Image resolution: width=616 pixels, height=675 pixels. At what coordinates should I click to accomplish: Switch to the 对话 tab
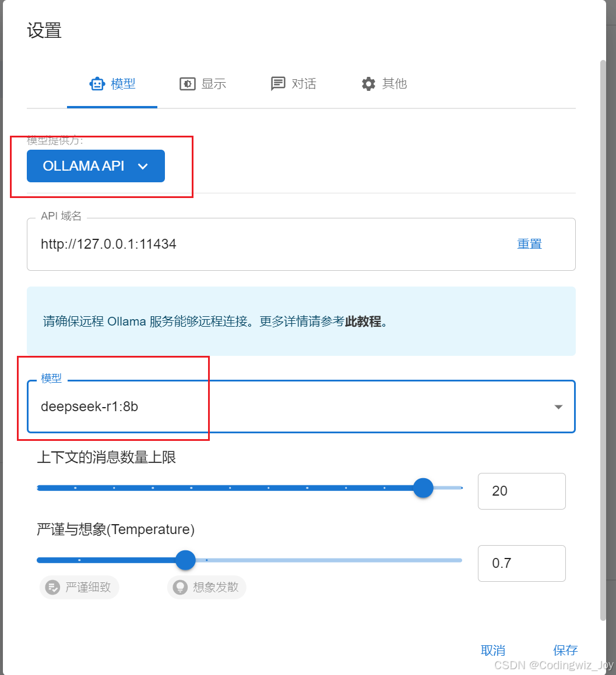tap(293, 83)
